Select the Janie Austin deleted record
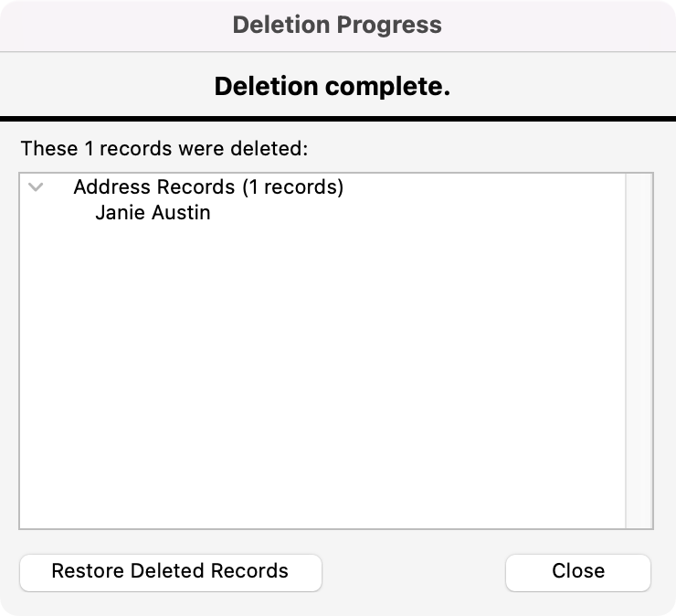 (153, 214)
